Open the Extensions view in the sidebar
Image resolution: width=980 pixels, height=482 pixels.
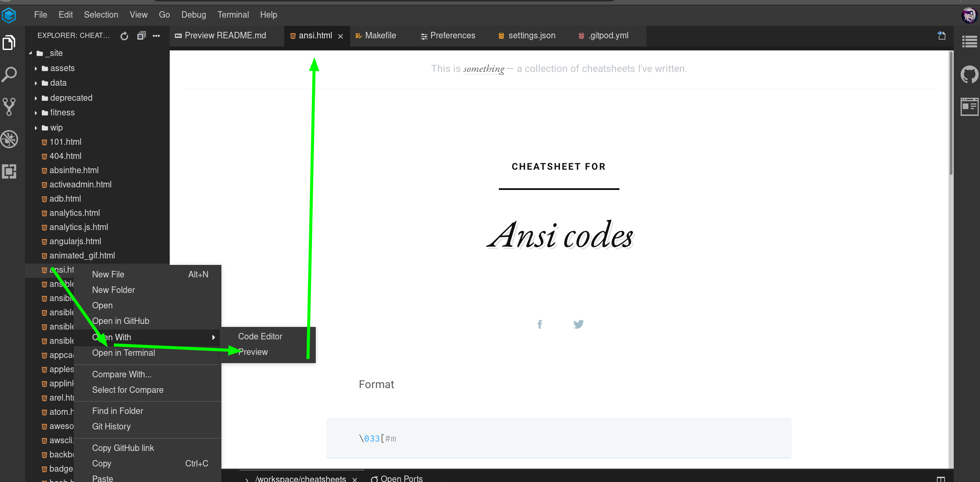pyautogui.click(x=9, y=171)
